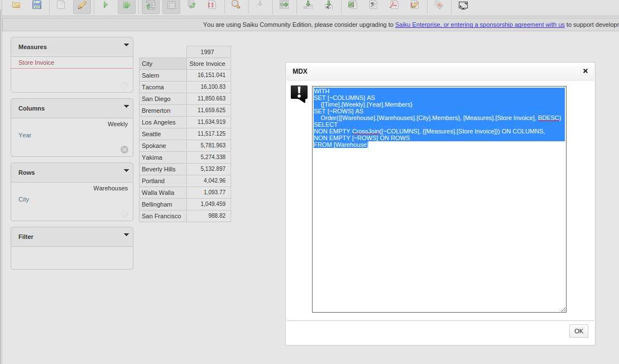Click the 988.82 value cell
The height and width of the screenshot is (364, 619).
point(208,216)
